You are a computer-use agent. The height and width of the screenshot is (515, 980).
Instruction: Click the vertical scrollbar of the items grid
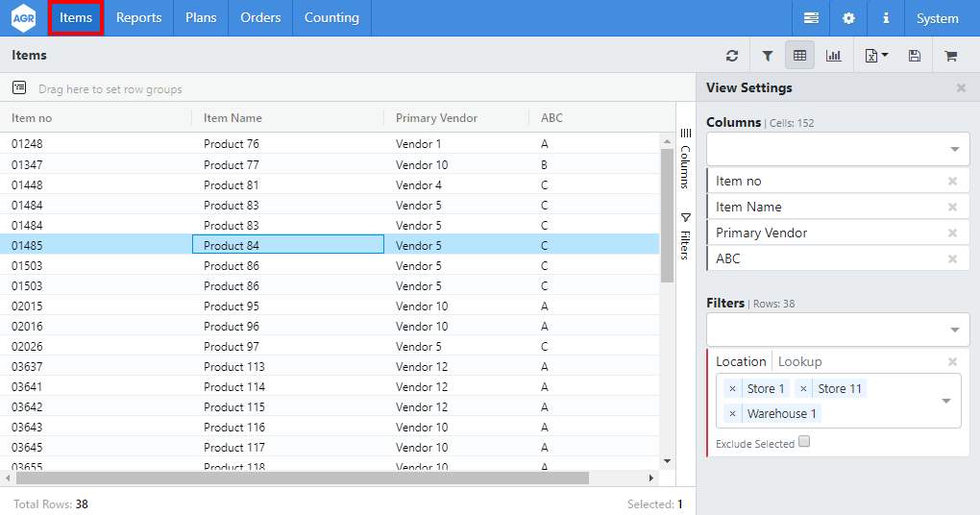[667, 216]
